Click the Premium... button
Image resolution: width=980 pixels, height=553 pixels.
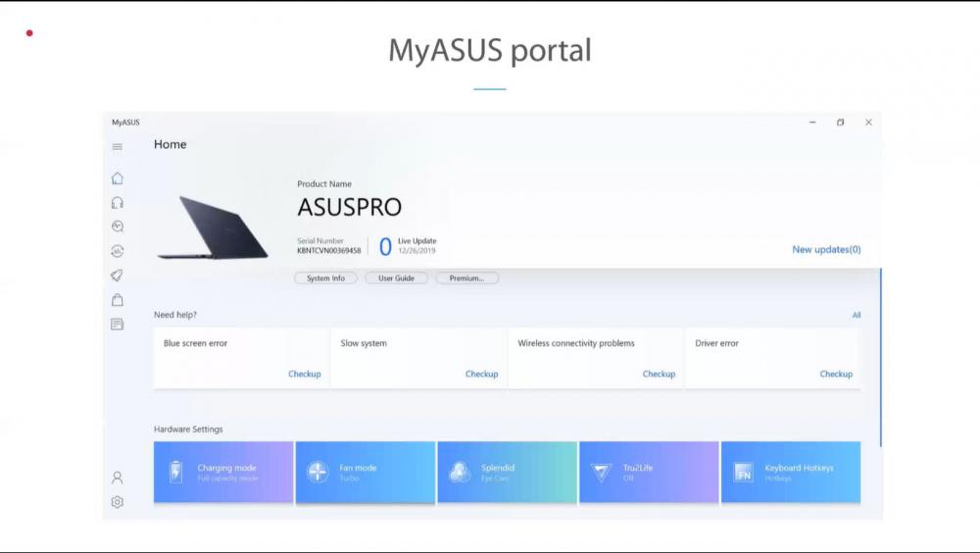[x=466, y=278]
